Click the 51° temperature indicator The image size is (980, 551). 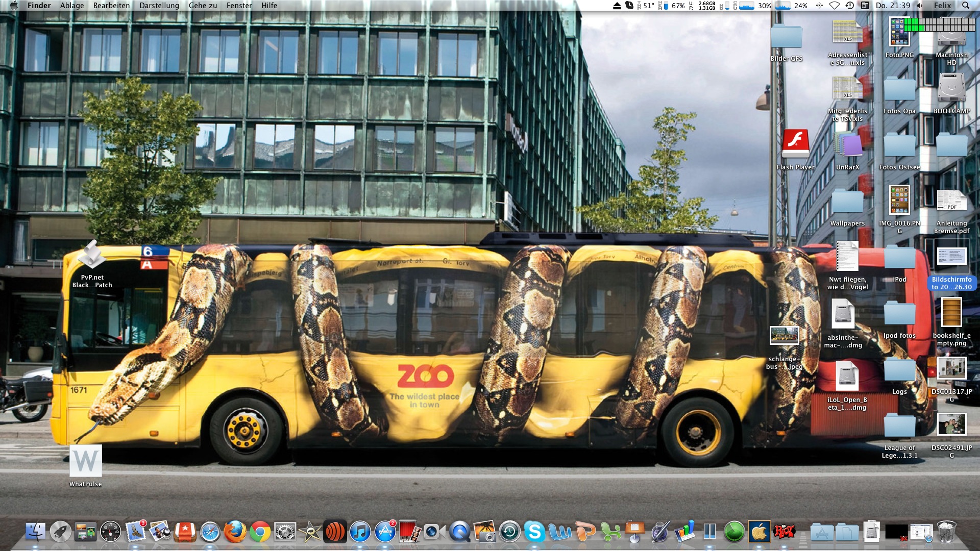coord(645,6)
